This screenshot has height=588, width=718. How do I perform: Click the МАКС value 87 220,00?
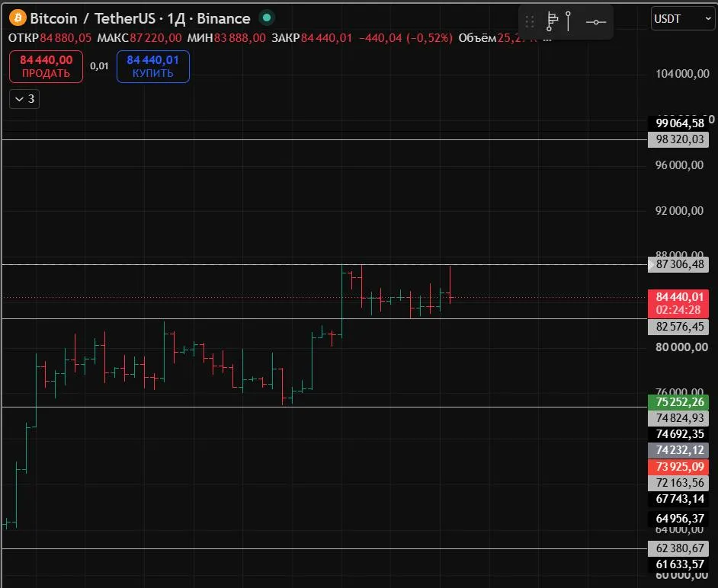[x=155, y=38]
